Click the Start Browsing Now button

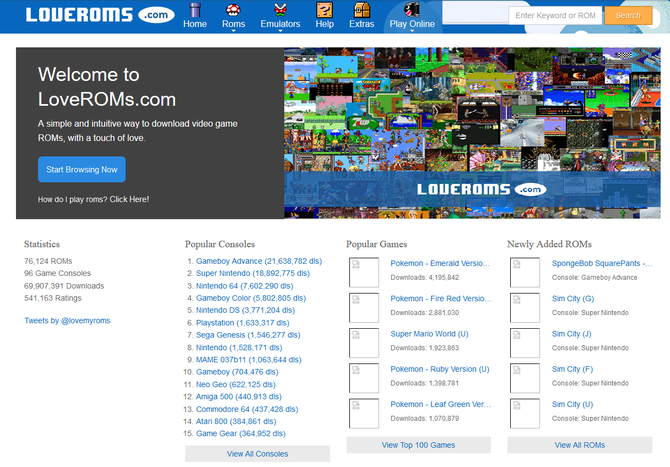[x=82, y=169]
